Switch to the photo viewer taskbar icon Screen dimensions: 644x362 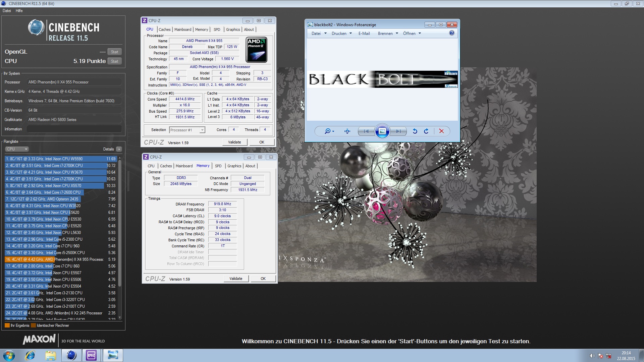113,355
